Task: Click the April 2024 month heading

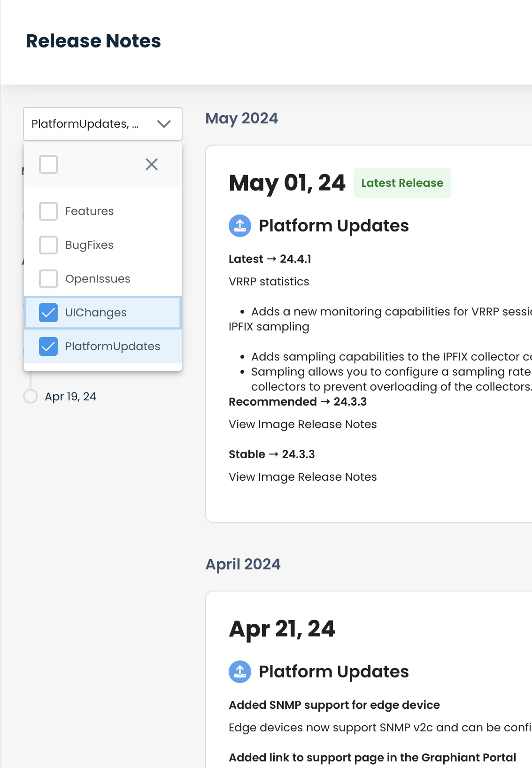Action: [243, 564]
